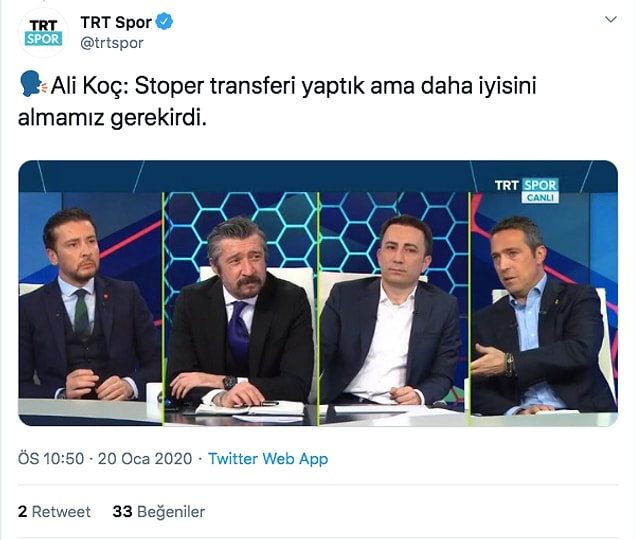Click the blue verified badge
Screen dimensions: 635x540
click(x=164, y=22)
